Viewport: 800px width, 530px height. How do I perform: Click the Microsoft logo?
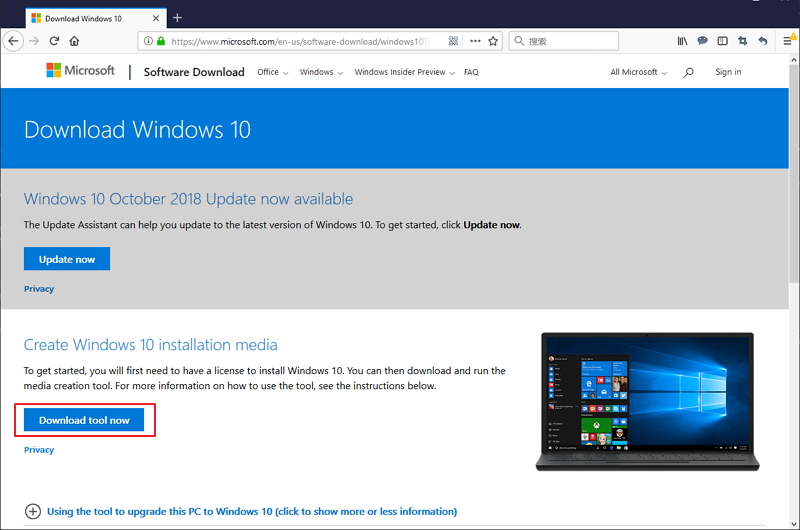tap(81, 70)
